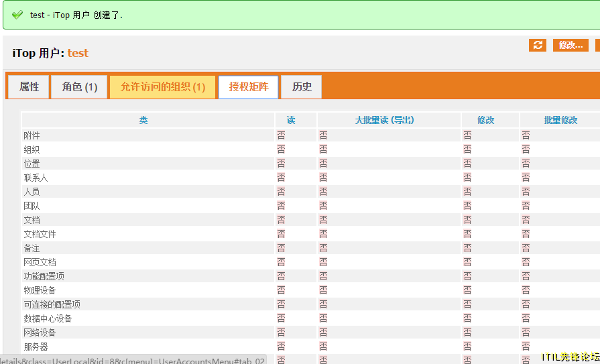
Task: Click the 位置 row label
Action: pyautogui.click(x=32, y=164)
